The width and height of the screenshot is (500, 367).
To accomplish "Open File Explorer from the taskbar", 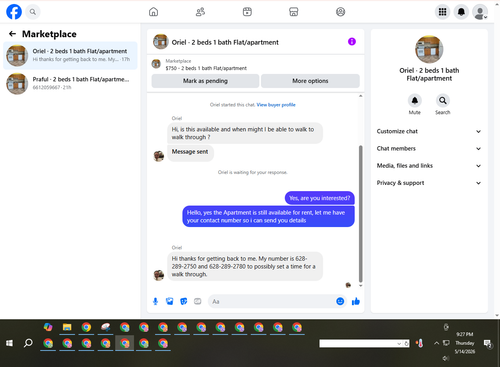I will coord(67,327).
